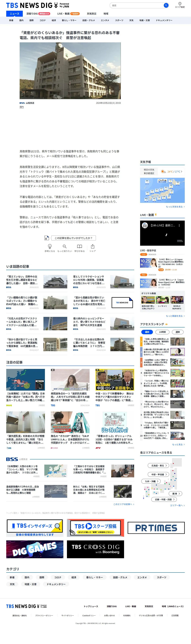Open もっと動画を見る link
191x644 pixels.
(175, 316)
